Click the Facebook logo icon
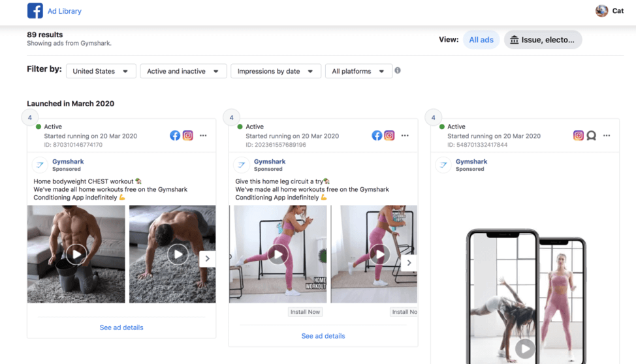This screenshot has width=636, height=364. tap(35, 10)
